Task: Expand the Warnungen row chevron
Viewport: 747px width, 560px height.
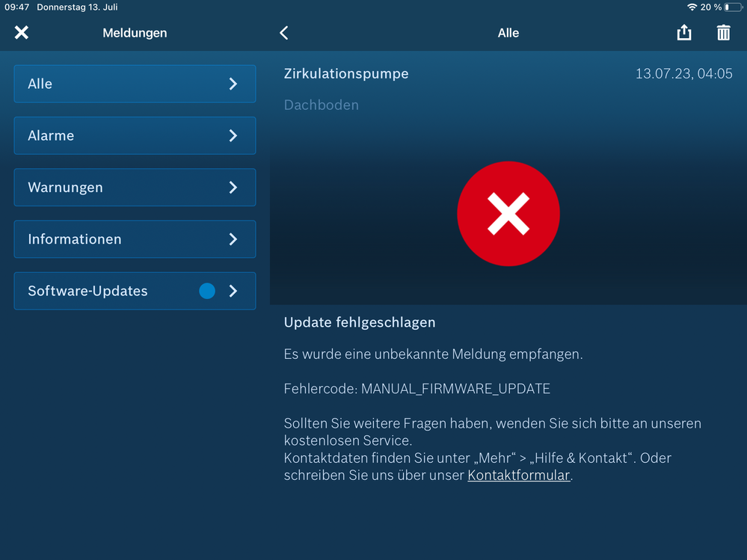Action: tap(233, 188)
